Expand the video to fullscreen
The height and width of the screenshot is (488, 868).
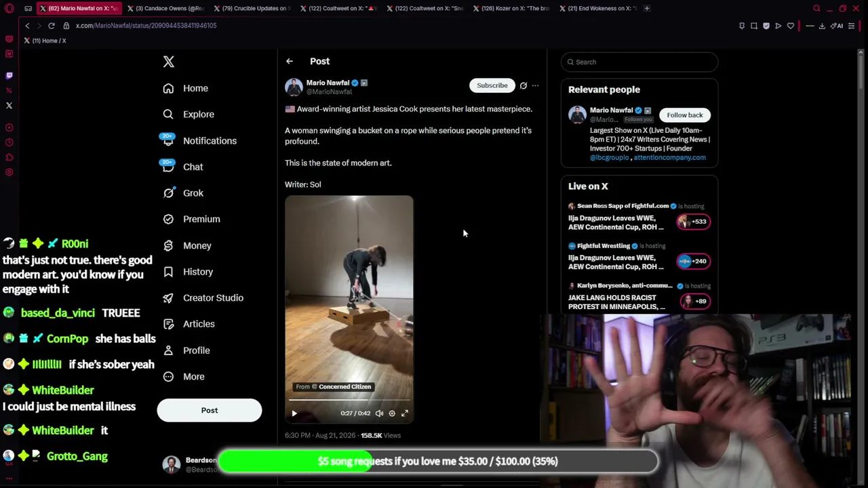(x=405, y=413)
